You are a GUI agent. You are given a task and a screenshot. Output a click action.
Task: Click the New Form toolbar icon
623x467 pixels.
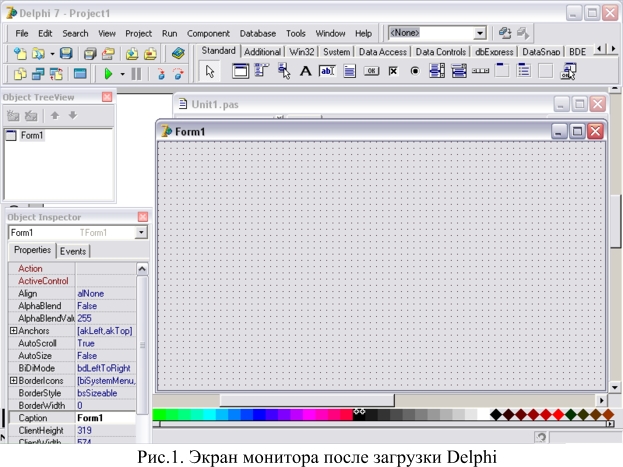point(80,74)
